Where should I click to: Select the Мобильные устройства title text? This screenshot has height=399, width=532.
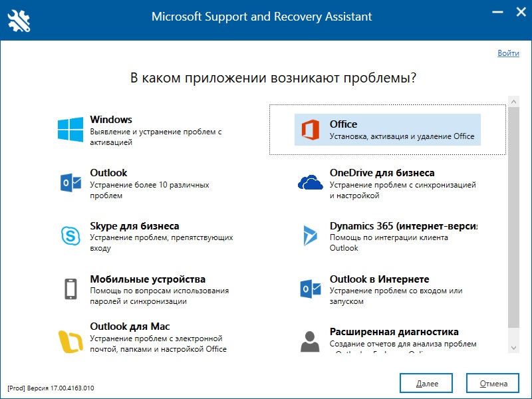point(148,279)
